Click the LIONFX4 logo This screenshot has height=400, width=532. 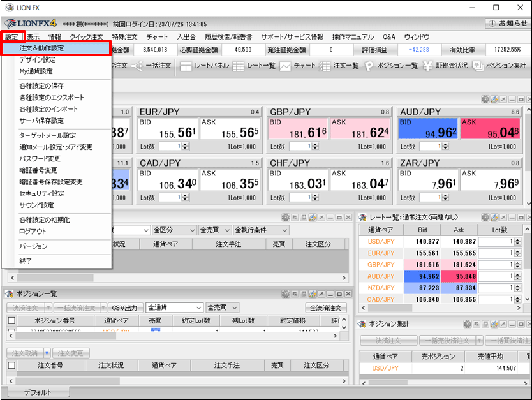(31, 24)
